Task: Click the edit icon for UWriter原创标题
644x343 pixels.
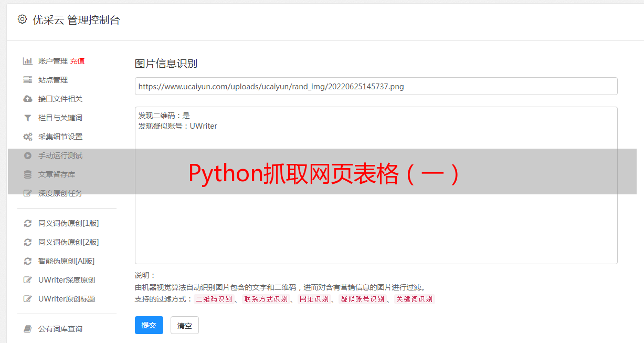Action: pos(28,299)
